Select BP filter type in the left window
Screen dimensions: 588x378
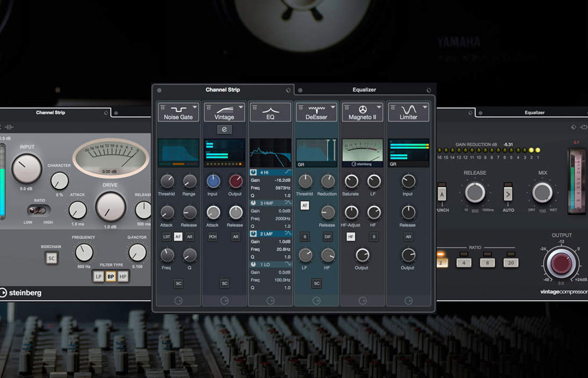pos(110,276)
